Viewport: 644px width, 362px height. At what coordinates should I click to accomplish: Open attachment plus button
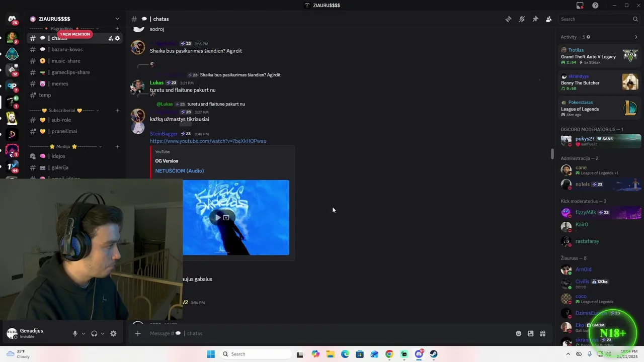[137, 333]
